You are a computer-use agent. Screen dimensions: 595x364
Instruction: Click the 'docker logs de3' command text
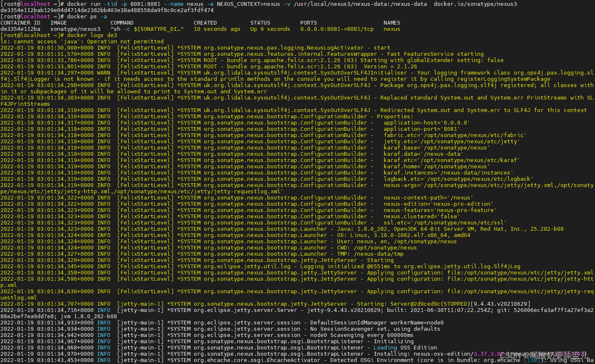[92, 35]
